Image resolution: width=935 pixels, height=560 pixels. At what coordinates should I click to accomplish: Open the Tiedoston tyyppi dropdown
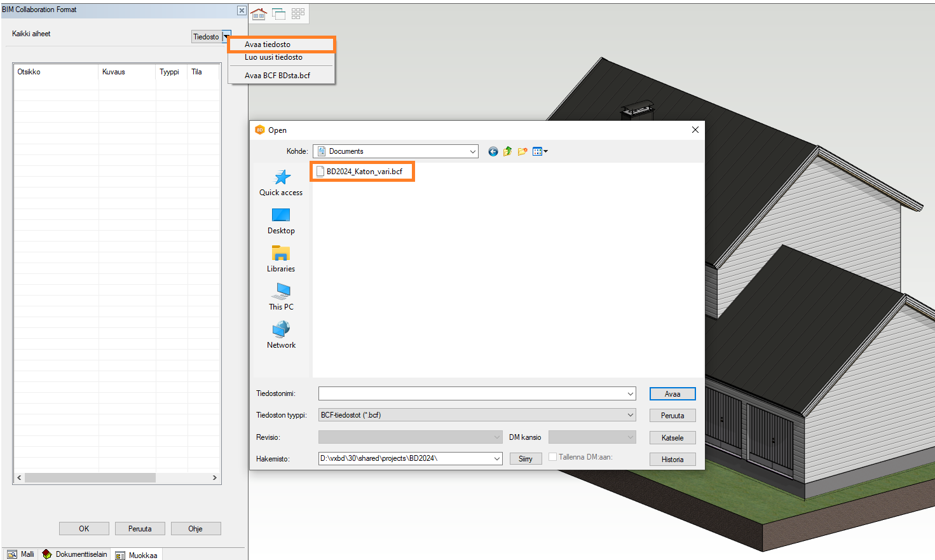[x=630, y=415]
